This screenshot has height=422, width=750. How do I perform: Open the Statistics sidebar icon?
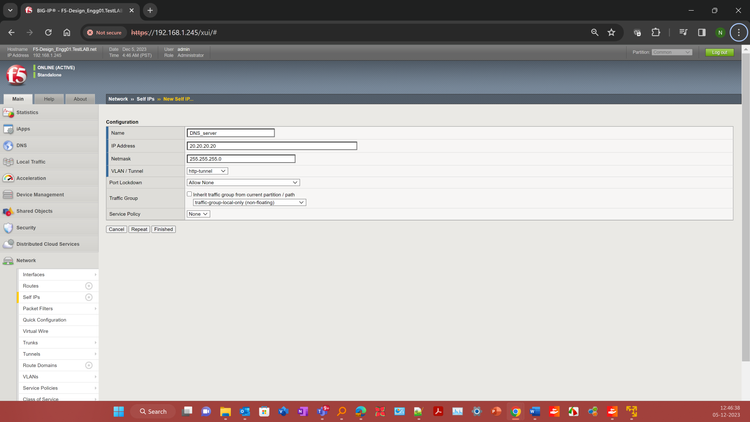tap(8, 112)
